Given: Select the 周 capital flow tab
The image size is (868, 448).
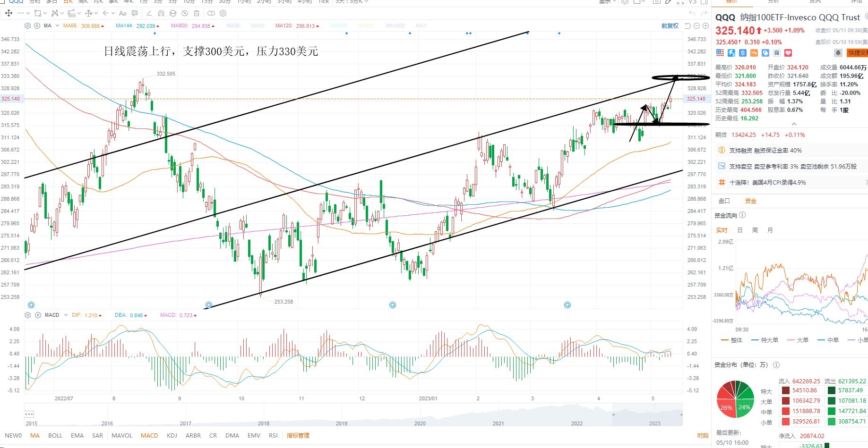Looking at the screenshot, I should pyautogui.click(x=755, y=230).
